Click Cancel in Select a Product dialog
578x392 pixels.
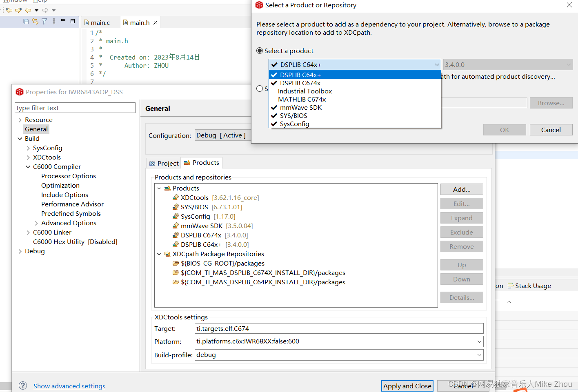[551, 130]
